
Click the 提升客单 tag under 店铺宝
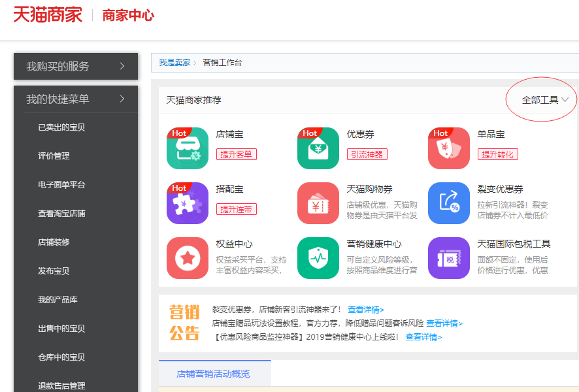tap(237, 154)
